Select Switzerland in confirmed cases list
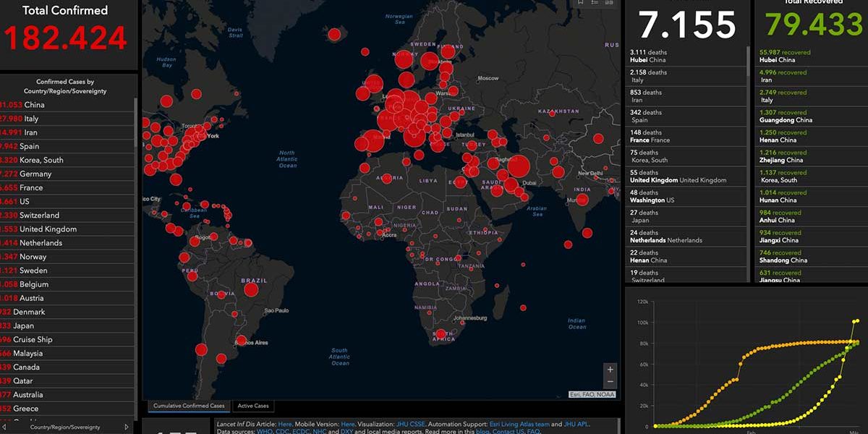Viewport: 868px width, 434px height. click(x=67, y=215)
